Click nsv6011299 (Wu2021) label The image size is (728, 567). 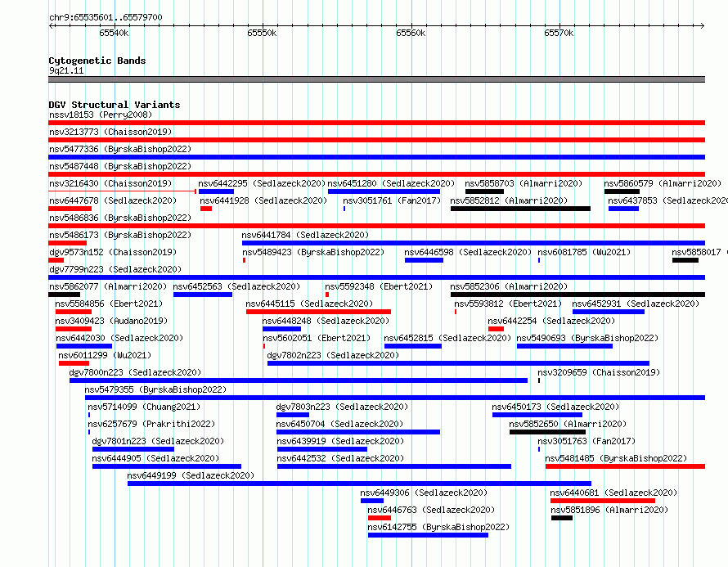tap(105, 355)
